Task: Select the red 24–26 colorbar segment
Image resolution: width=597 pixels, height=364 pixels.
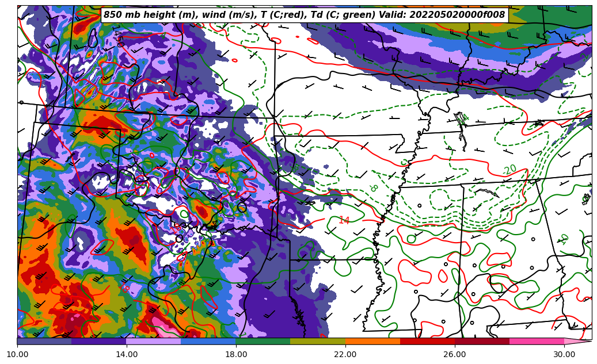Action: tap(428, 341)
